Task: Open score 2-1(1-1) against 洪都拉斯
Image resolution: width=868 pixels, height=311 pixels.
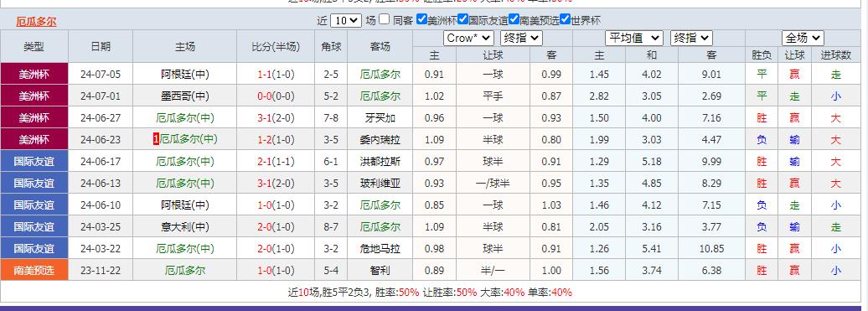Action: [x=276, y=162]
